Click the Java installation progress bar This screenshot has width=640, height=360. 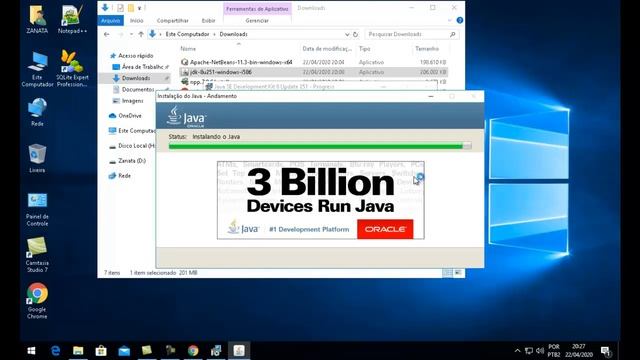click(x=320, y=146)
